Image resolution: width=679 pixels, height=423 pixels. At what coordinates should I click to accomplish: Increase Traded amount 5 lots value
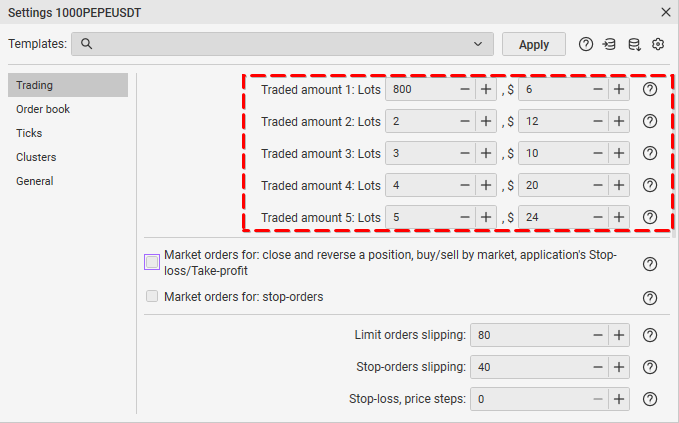pos(486,217)
